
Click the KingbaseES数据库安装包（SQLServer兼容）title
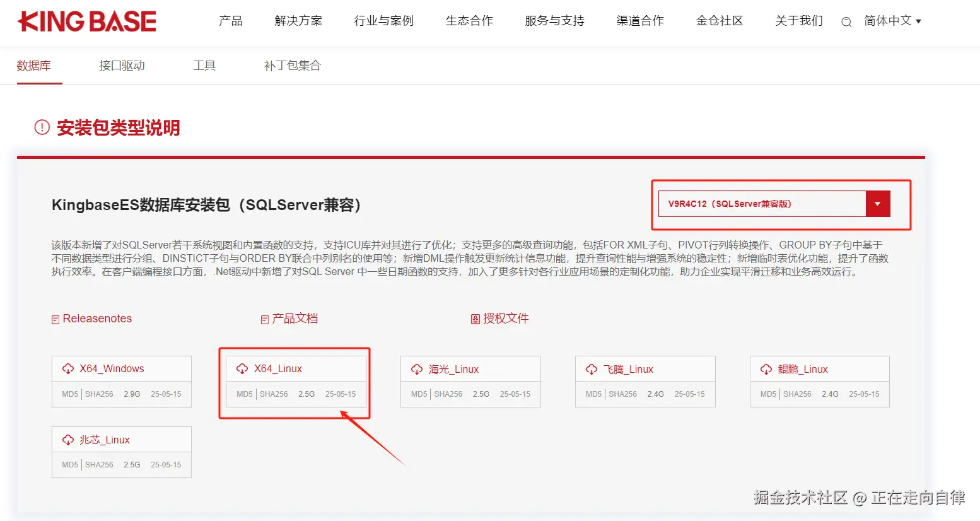point(206,205)
